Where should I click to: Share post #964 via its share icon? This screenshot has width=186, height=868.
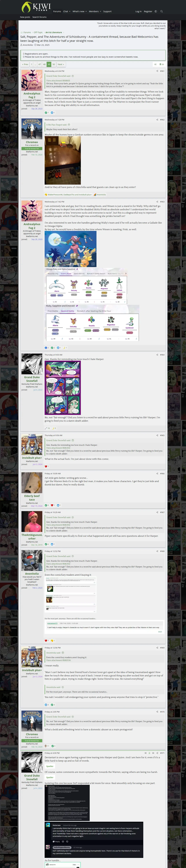[157, 355]
